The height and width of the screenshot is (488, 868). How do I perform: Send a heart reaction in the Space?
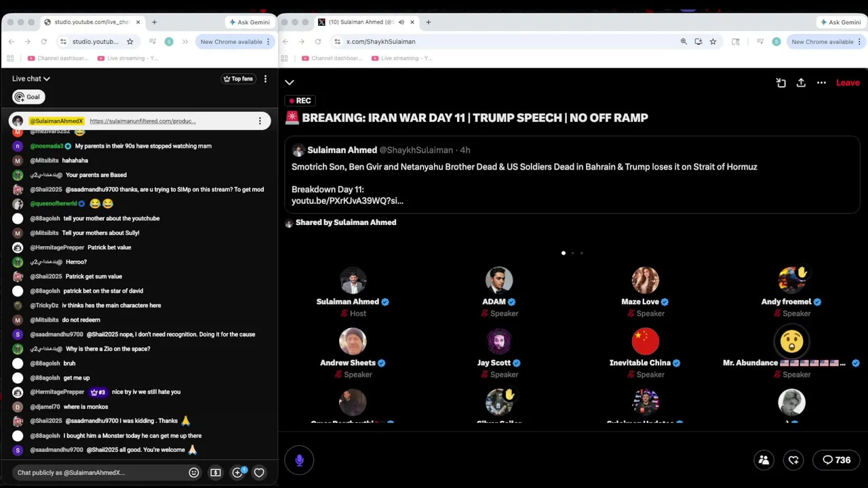(x=793, y=460)
